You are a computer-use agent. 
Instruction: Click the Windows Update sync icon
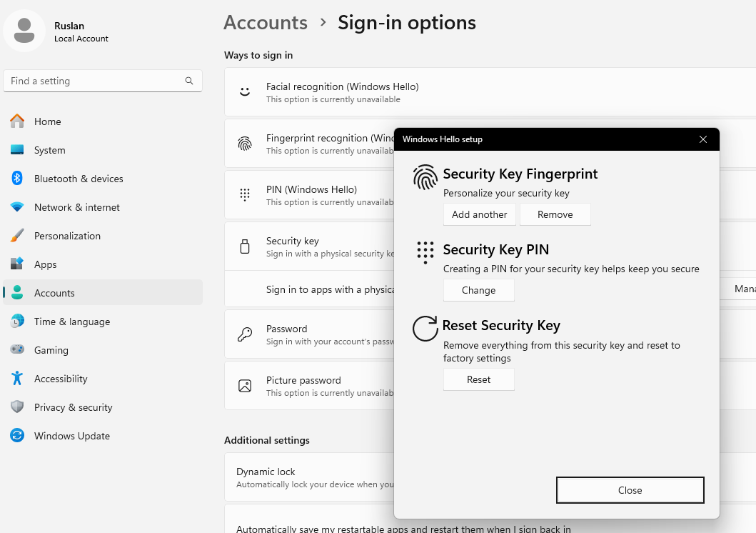17,436
